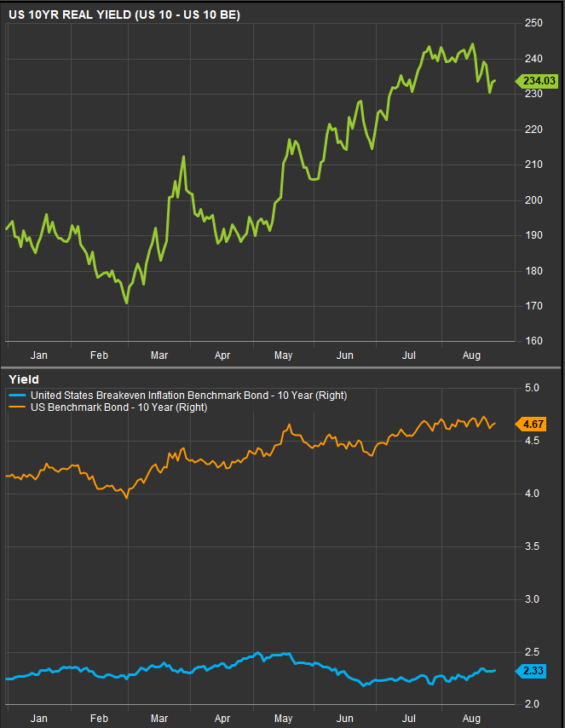Click the Aug label under the real yield chart
This screenshot has height=728, width=565.
click(x=471, y=355)
